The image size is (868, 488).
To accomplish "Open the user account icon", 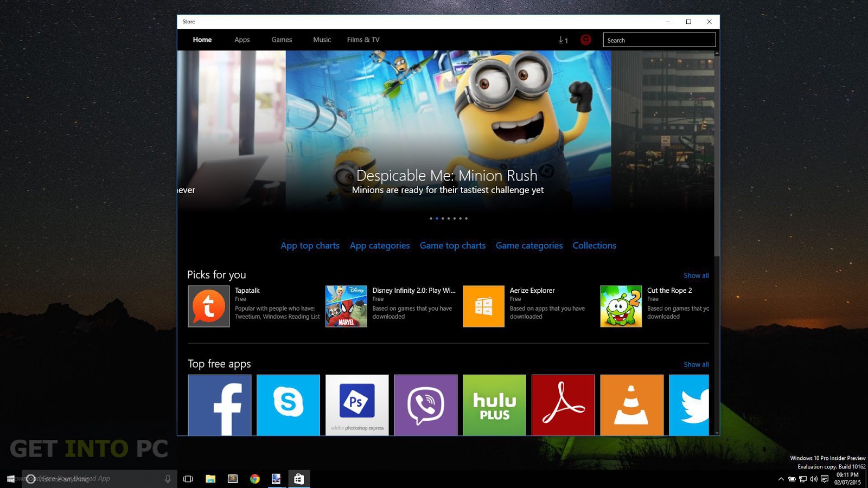I will 586,40.
